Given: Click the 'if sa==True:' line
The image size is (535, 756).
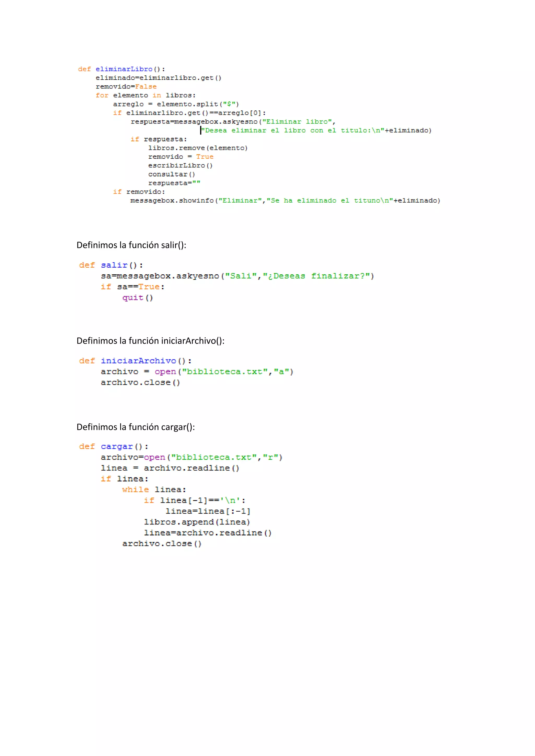Looking at the screenshot, I should click(x=132, y=287).
